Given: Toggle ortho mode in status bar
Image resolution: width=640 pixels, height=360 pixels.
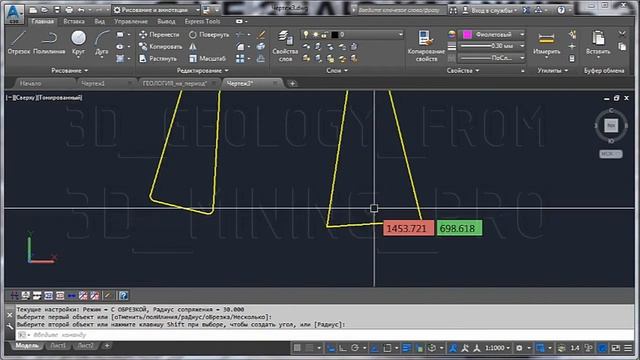Looking at the screenshot, I should [343, 348].
